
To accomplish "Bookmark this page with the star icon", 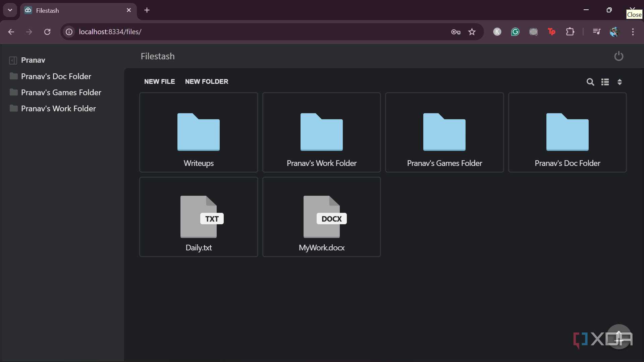I will [472, 32].
